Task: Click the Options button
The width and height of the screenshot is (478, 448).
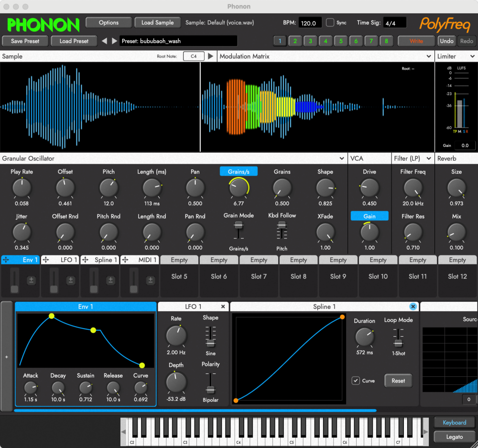Action: pos(109,22)
